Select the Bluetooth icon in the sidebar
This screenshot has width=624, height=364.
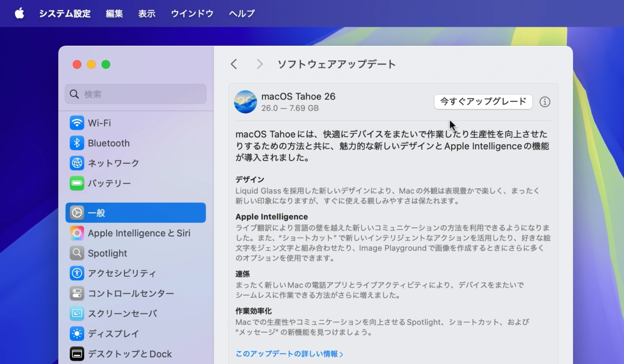click(77, 143)
